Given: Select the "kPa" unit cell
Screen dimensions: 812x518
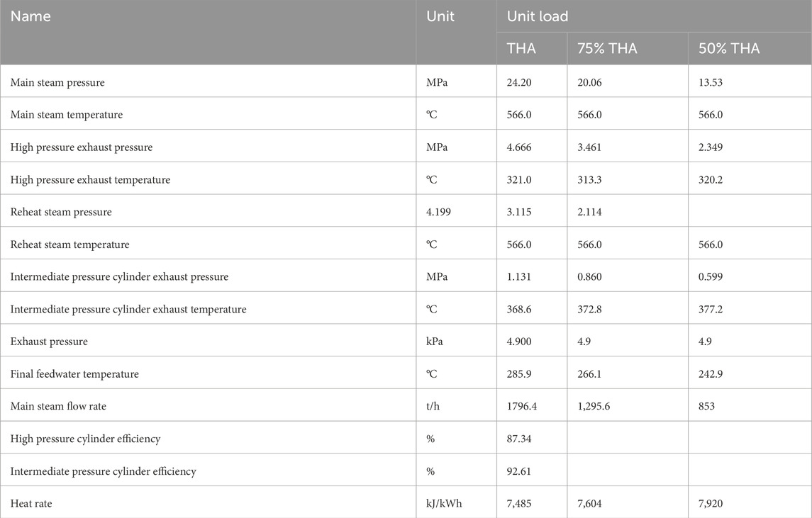Looking at the screenshot, I should [437, 342].
